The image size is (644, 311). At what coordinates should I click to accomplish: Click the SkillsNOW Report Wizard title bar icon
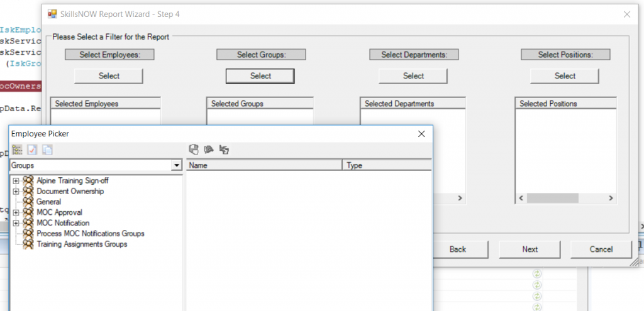(x=53, y=14)
